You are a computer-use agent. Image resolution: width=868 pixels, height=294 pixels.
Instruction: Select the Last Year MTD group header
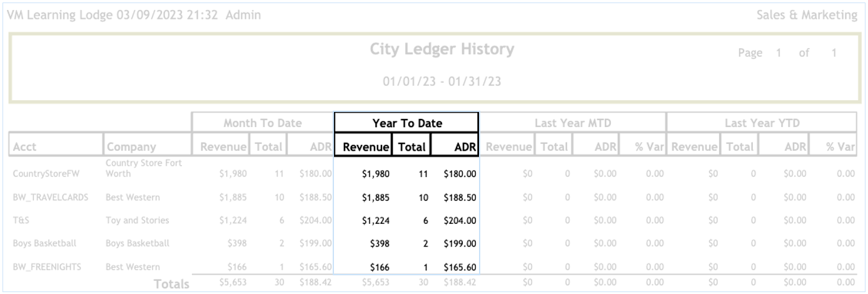point(572,124)
